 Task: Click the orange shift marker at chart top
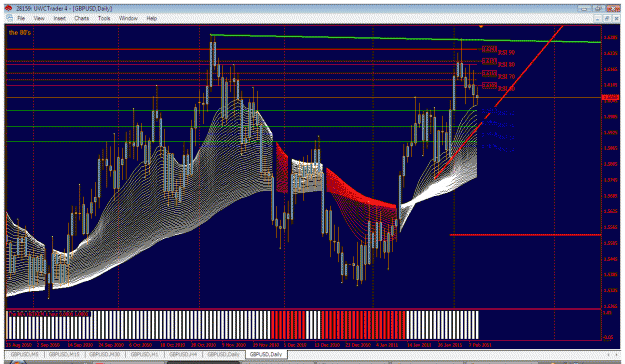tap(481, 26)
